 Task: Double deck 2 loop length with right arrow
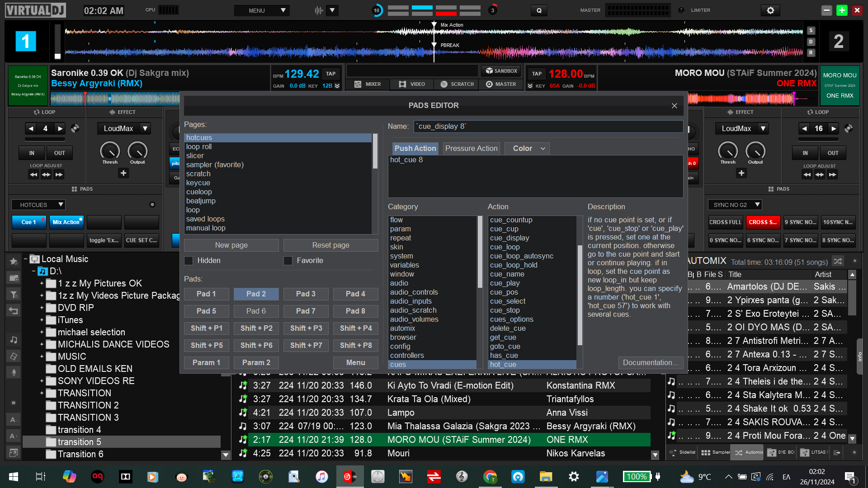coord(834,129)
